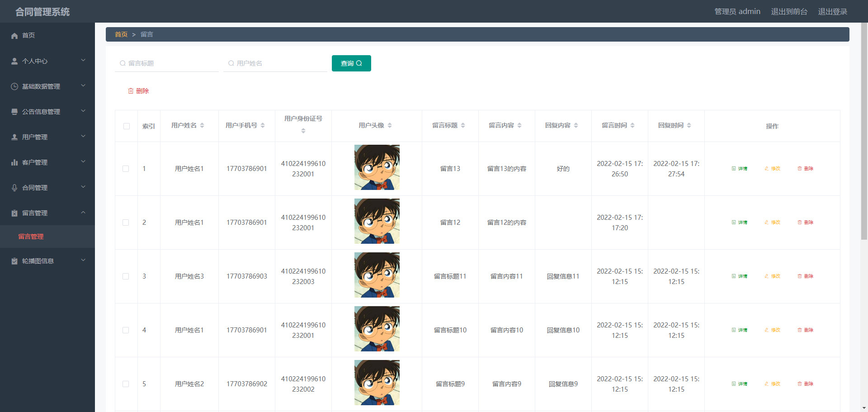Click 修改 for the 留言标题10 row

(x=773, y=330)
